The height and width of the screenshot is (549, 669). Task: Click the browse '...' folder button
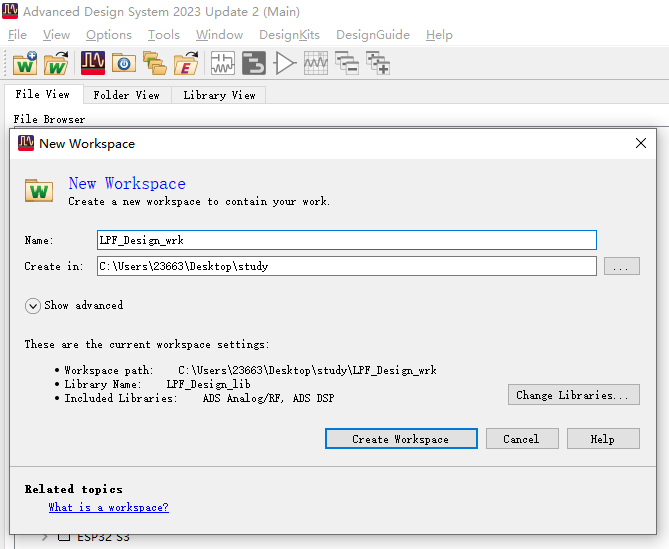coord(621,266)
